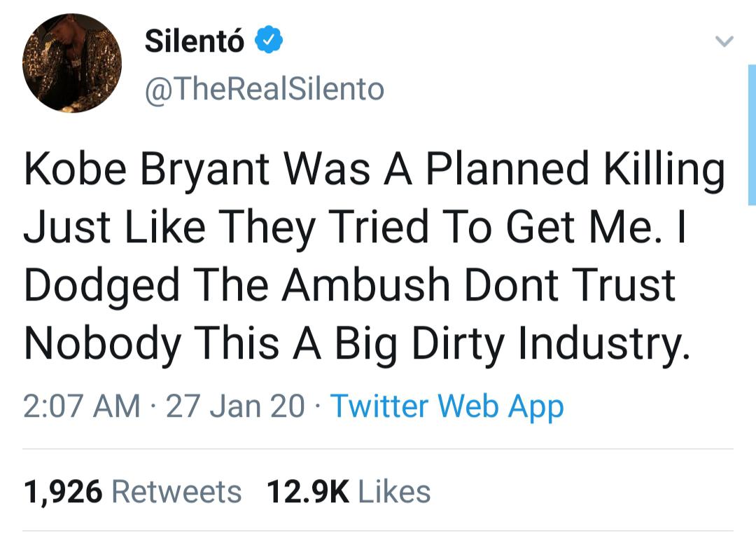This screenshot has height=536, width=756.
Task: Click the 12.9K likes count number
Action: coord(308,491)
